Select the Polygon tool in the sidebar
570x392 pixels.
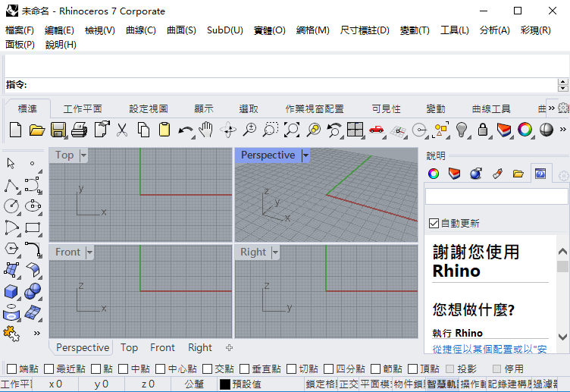[x=11, y=249]
